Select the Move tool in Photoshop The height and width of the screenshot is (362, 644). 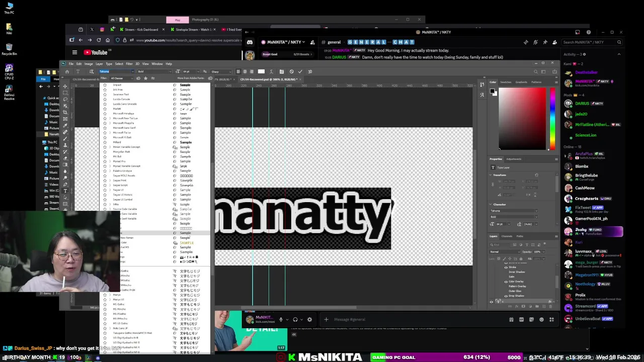coord(65,86)
